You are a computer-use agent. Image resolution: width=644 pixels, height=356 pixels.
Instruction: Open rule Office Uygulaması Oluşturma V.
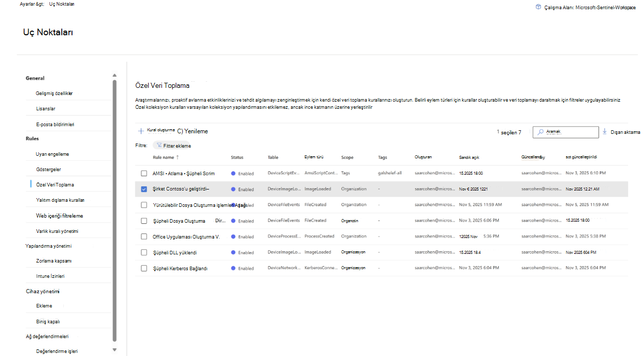pos(186,236)
